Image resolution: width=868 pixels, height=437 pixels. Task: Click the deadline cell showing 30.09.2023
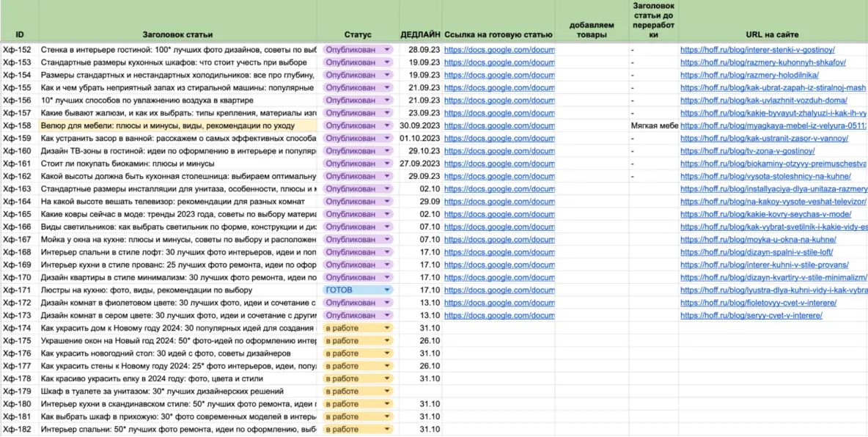[420, 125]
